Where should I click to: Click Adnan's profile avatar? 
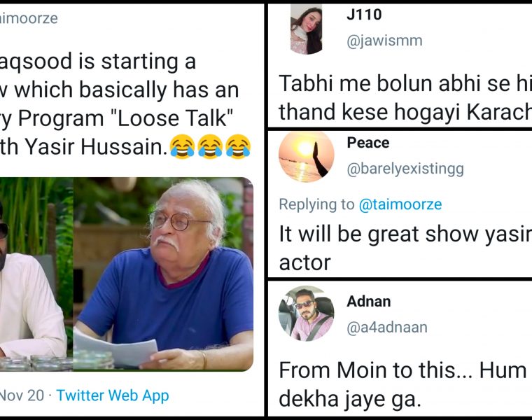click(306, 313)
